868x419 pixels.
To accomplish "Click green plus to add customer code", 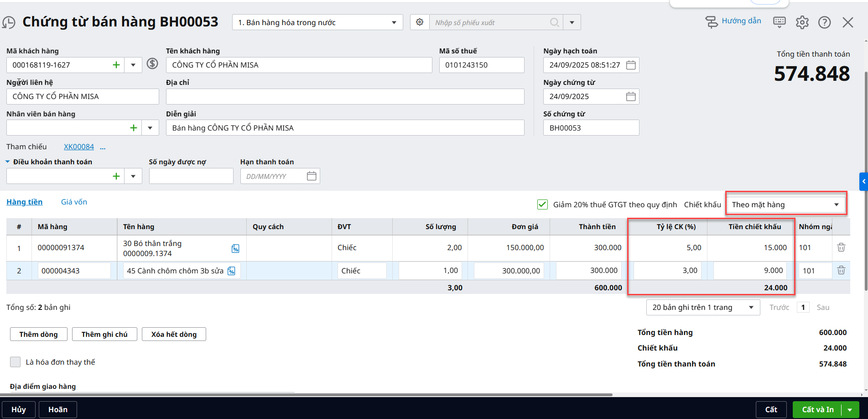I will tap(116, 65).
